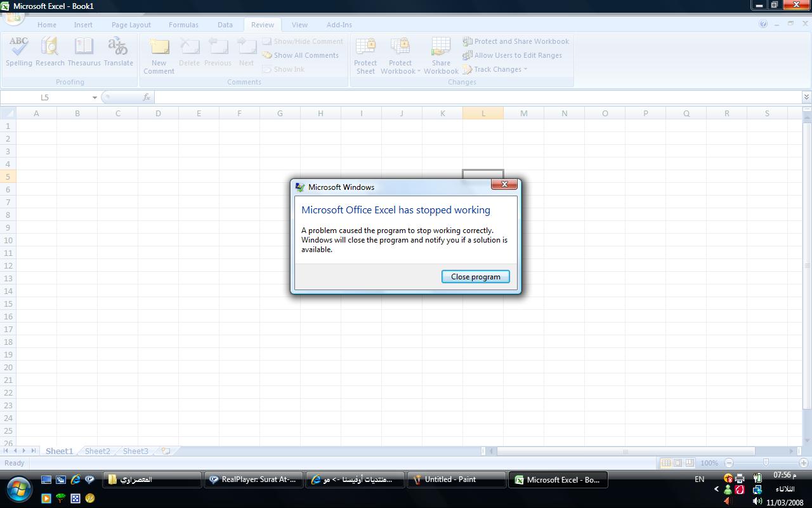Click Close program in the error dialog
The width and height of the screenshot is (812, 508).
[475, 276]
